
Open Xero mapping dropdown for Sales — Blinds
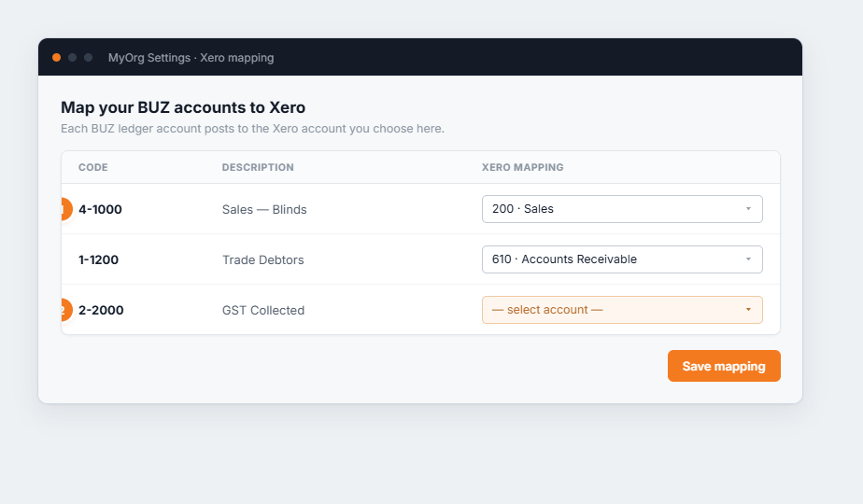click(622, 209)
